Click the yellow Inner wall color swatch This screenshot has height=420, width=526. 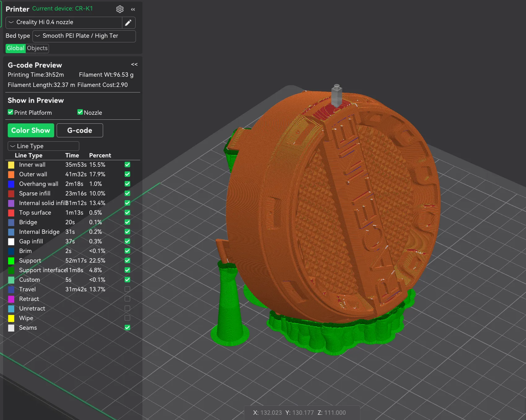pyautogui.click(x=11, y=165)
